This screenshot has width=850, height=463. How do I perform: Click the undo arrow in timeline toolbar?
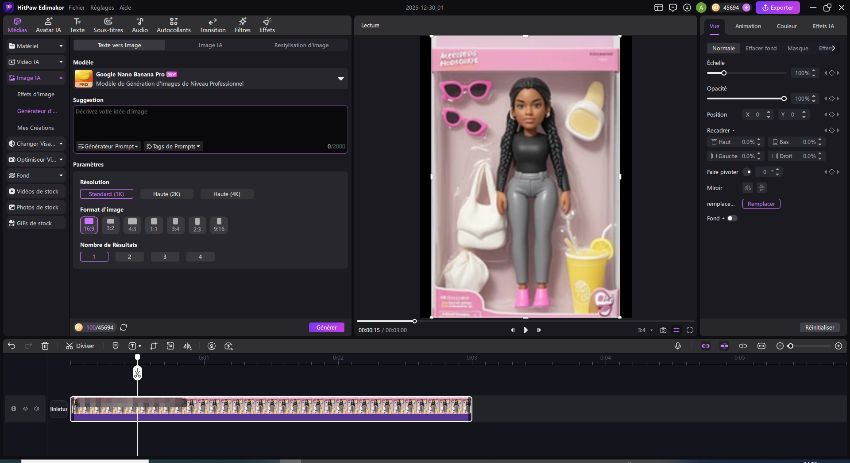[x=12, y=346]
